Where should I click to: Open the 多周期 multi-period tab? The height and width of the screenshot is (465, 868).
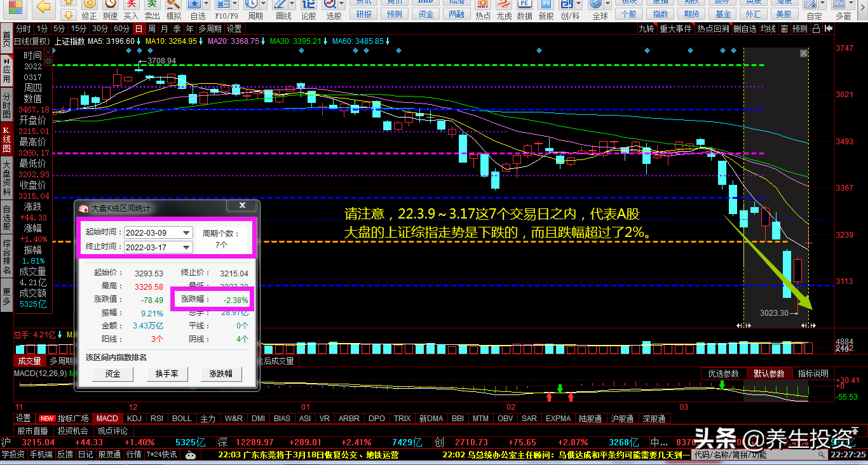[x=210, y=29]
